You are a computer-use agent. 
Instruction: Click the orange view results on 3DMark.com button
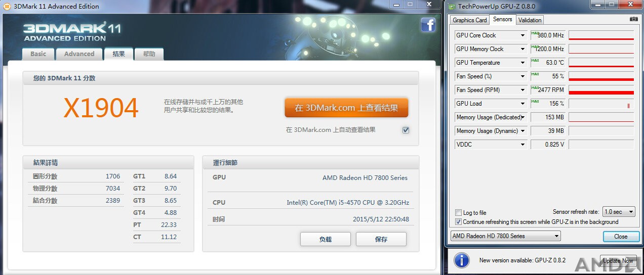[x=346, y=108]
